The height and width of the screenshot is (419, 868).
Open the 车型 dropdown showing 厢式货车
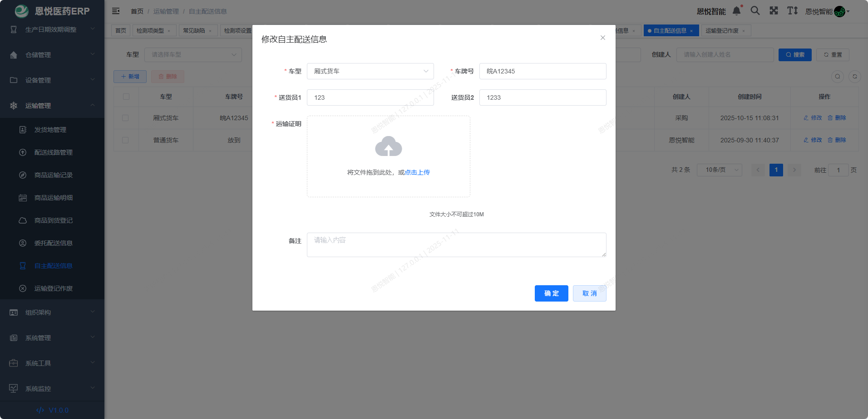point(370,71)
